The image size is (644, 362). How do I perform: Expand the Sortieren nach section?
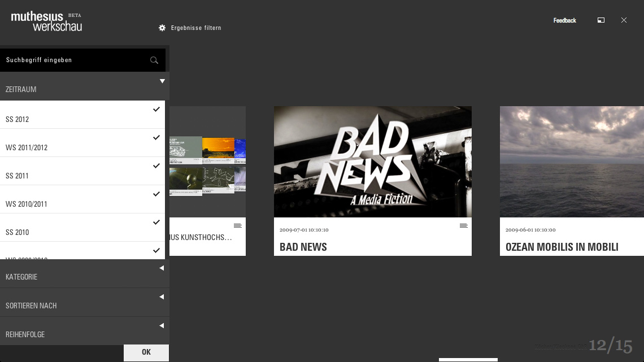pos(162,297)
